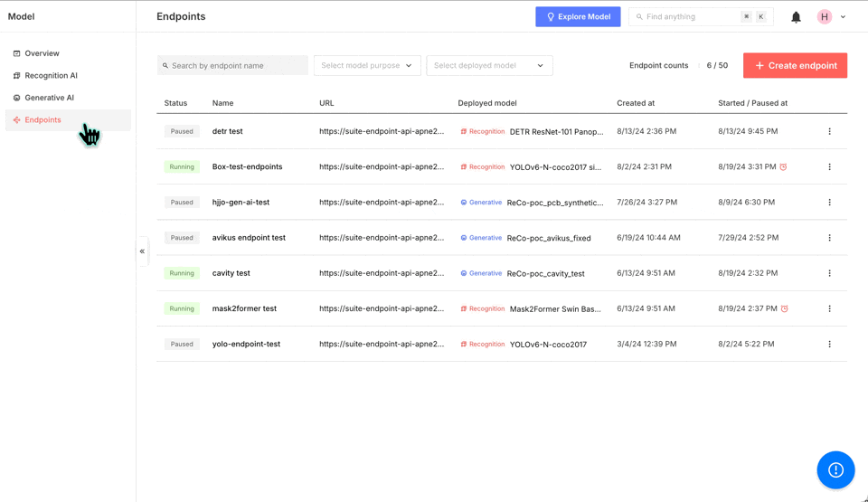
Task: Open three-dot menu for detr test
Action: click(x=829, y=131)
